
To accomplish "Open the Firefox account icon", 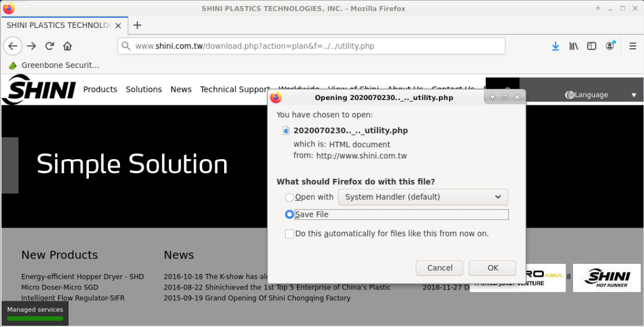I will [x=610, y=45].
